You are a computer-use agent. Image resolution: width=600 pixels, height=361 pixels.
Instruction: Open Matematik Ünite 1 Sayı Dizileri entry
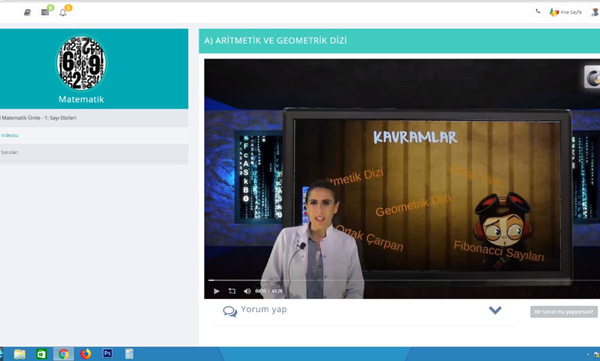39,118
